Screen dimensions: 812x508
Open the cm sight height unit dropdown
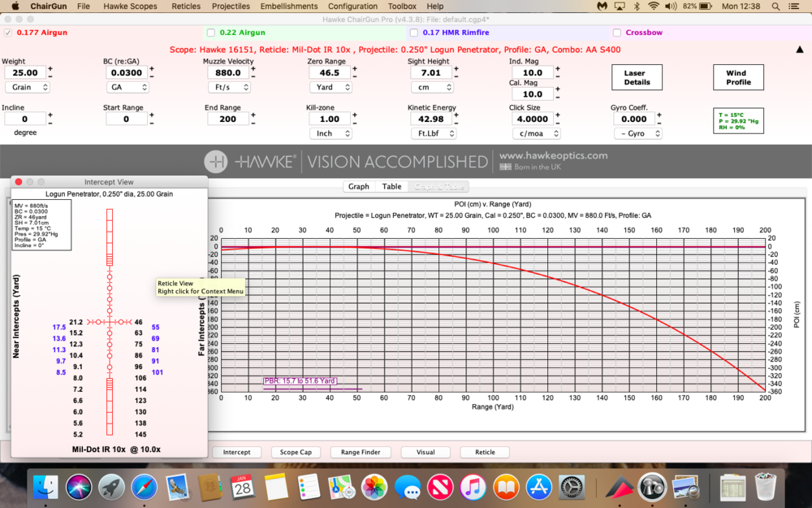(432, 87)
